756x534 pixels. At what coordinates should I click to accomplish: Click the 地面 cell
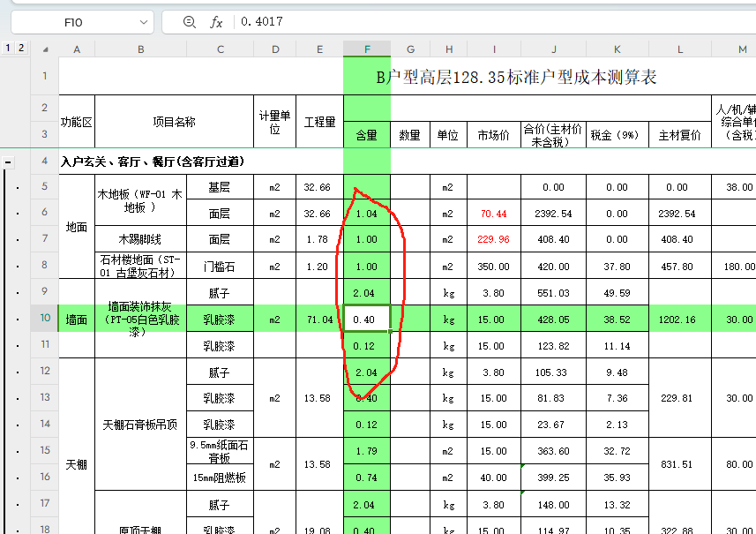pos(77,227)
